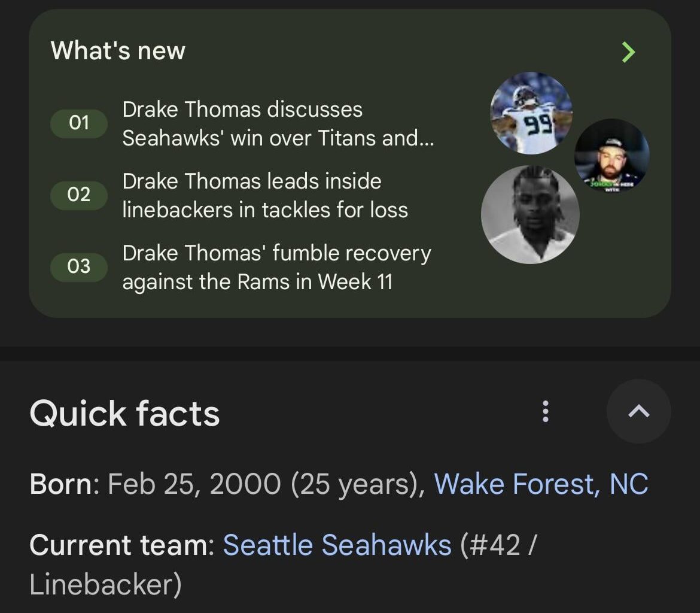This screenshot has width=700, height=613.
Task: Click the 02 number badge
Action: [x=78, y=196]
